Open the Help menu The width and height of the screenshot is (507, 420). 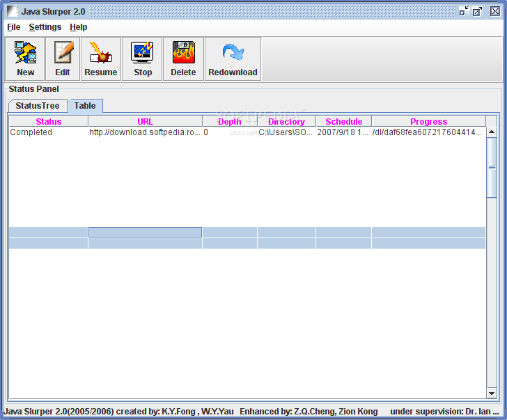click(x=79, y=27)
